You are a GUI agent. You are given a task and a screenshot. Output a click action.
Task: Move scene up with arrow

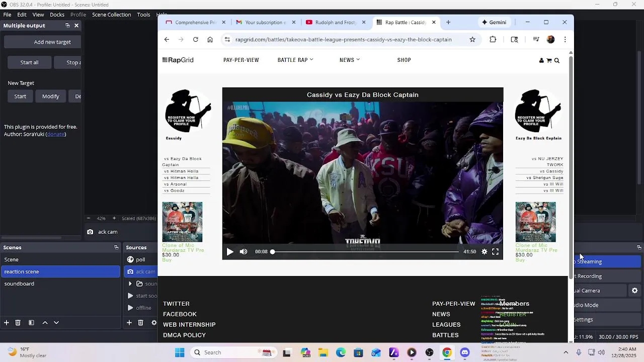tap(45, 323)
